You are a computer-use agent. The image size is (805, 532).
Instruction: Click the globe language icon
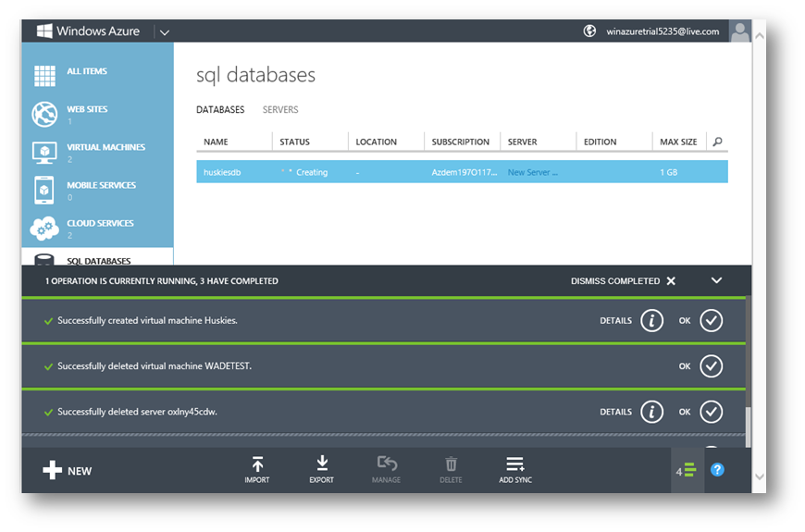click(x=589, y=31)
